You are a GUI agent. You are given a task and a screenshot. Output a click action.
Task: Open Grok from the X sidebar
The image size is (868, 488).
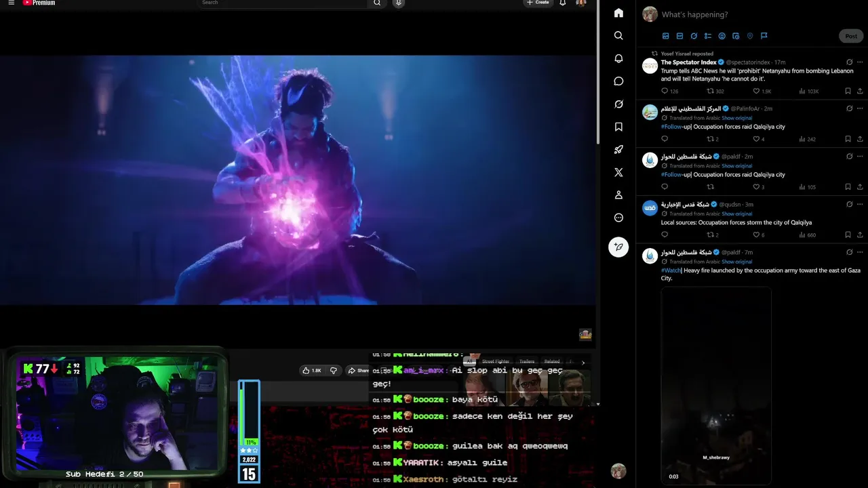(618, 104)
